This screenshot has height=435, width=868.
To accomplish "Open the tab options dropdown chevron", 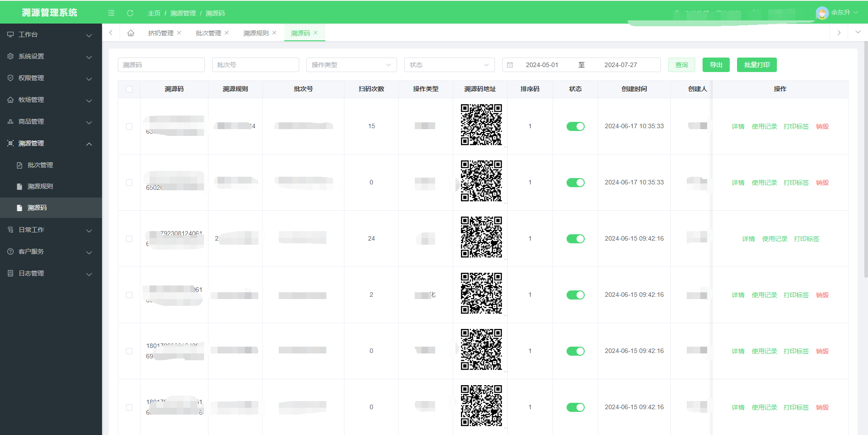I will click(x=858, y=32).
